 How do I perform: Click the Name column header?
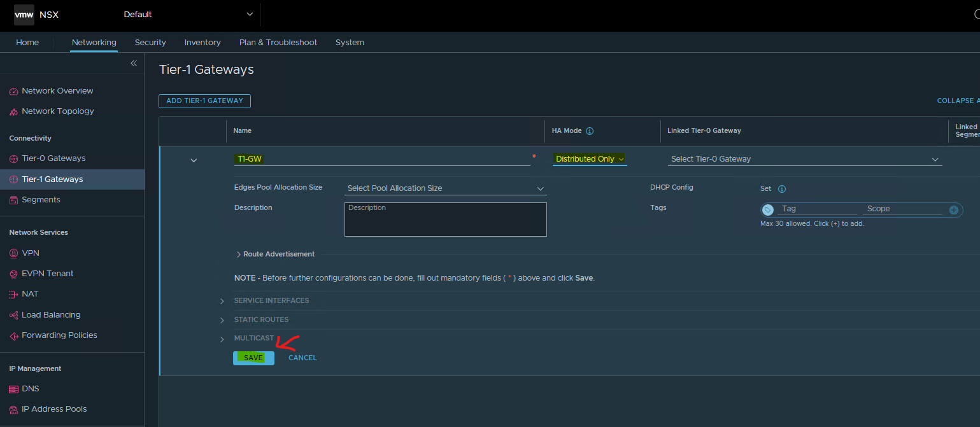pos(243,130)
